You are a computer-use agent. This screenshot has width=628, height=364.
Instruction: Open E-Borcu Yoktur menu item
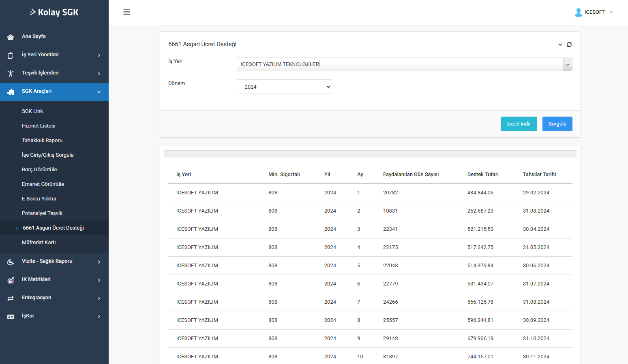click(39, 198)
